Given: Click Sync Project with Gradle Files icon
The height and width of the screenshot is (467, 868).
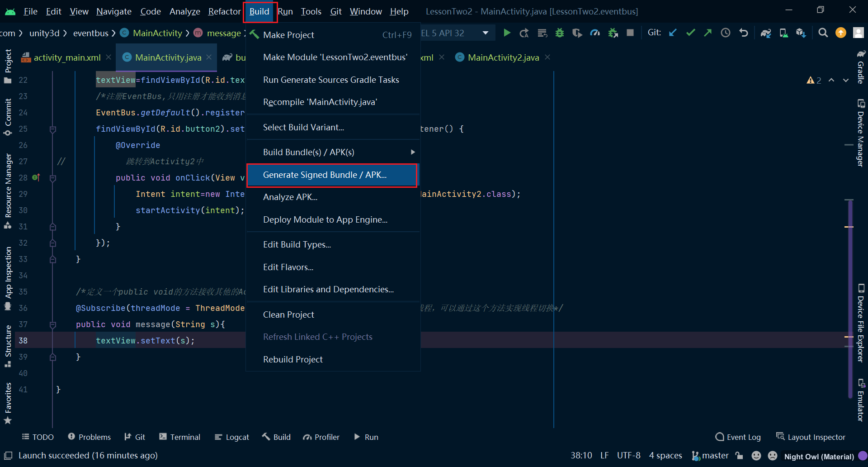Looking at the screenshot, I should (x=766, y=33).
